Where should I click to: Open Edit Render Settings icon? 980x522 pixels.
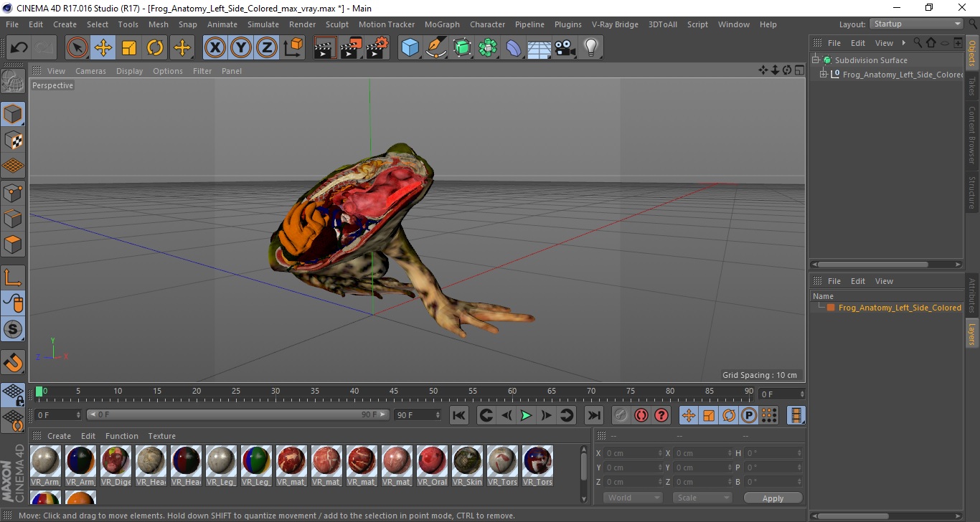coord(377,48)
